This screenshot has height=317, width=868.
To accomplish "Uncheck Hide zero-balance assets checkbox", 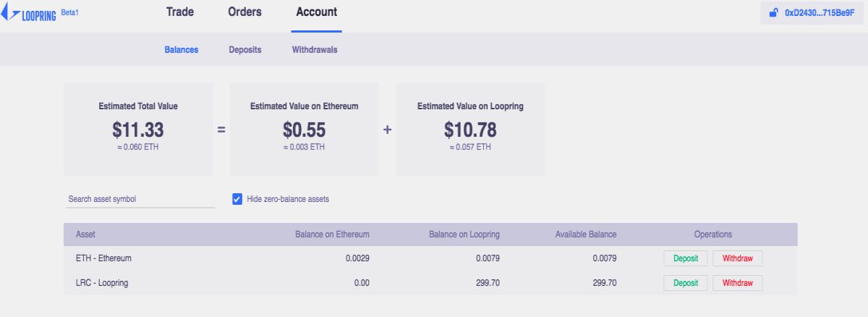I will click(x=237, y=198).
